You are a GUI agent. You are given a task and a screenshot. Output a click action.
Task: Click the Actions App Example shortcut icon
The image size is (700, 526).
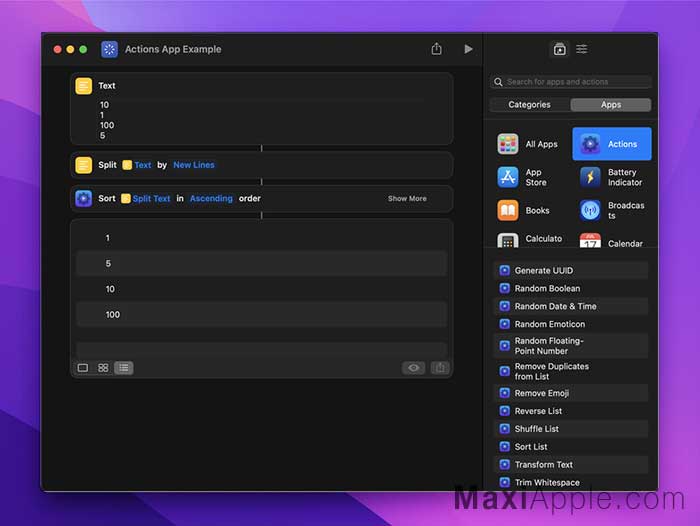tap(109, 49)
